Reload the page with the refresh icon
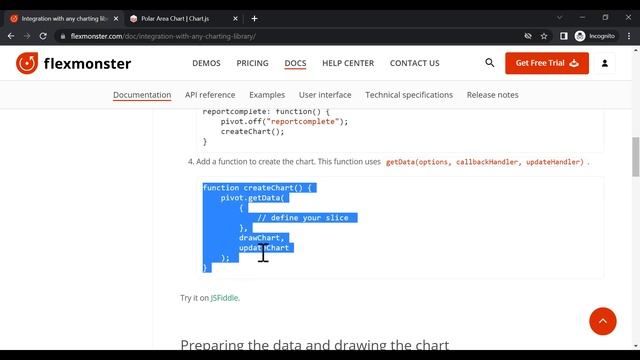The height and width of the screenshot is (360, 640). coord(43,36)
